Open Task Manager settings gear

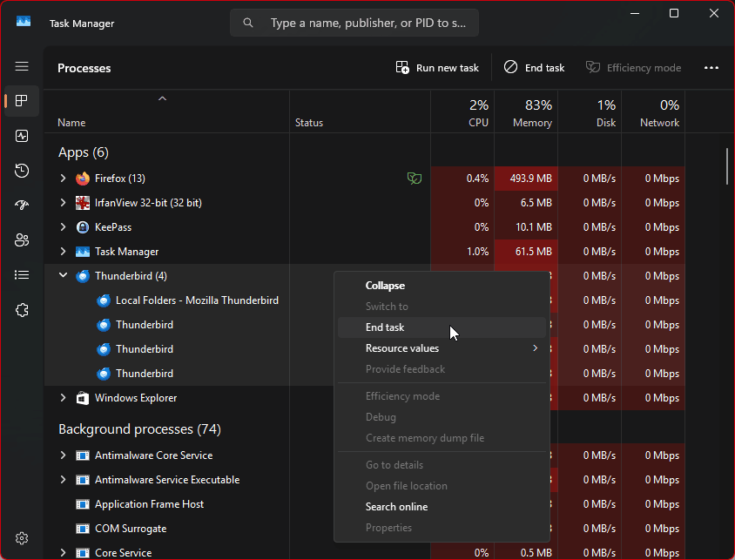pos(22,538)
